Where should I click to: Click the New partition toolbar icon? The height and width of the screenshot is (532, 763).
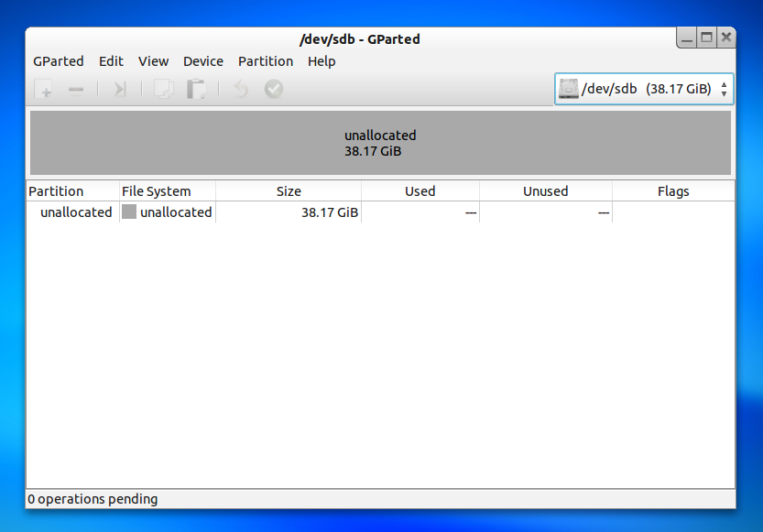click(x=44, y=90)
